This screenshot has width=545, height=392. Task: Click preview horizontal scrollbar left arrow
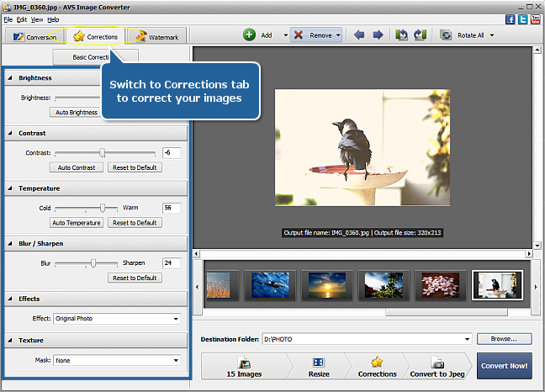[x=196, y=254]
